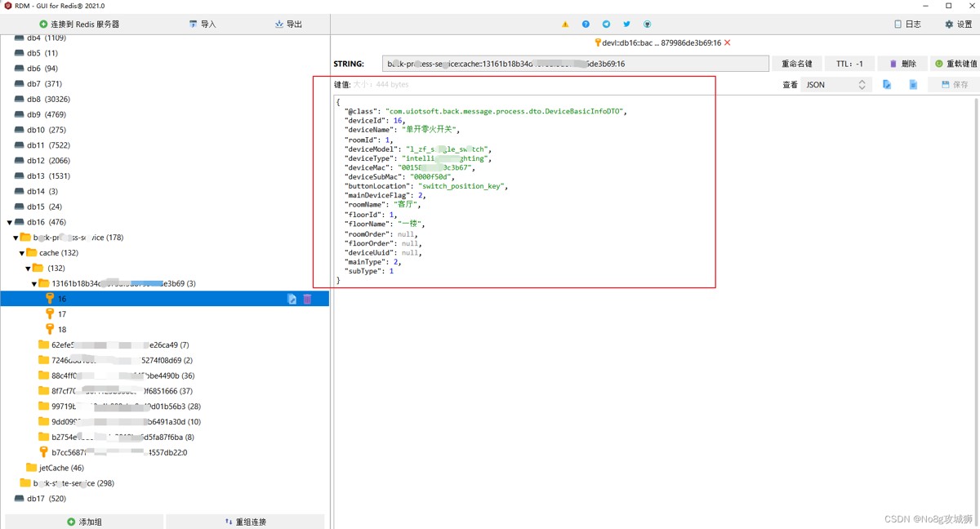Screen dimensions: 980x529
Task: Click the purple trash icon on key 16 row
Action: (308, 300)
